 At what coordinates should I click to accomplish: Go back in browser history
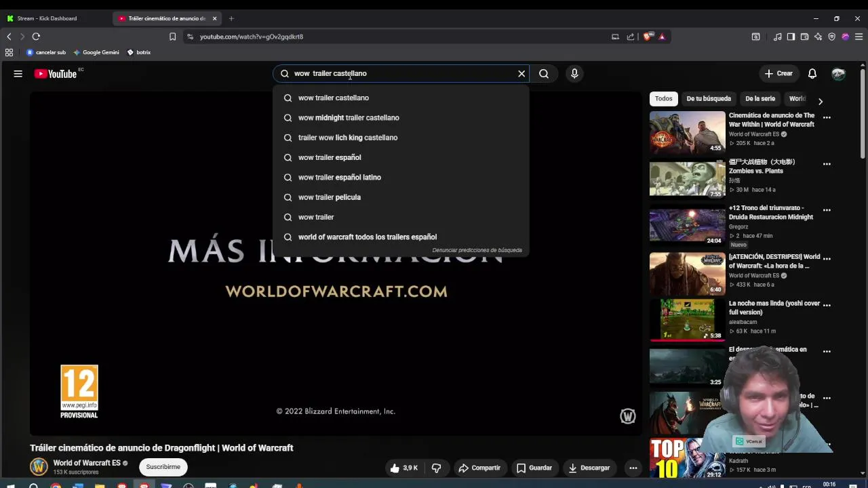coord(9,37)
